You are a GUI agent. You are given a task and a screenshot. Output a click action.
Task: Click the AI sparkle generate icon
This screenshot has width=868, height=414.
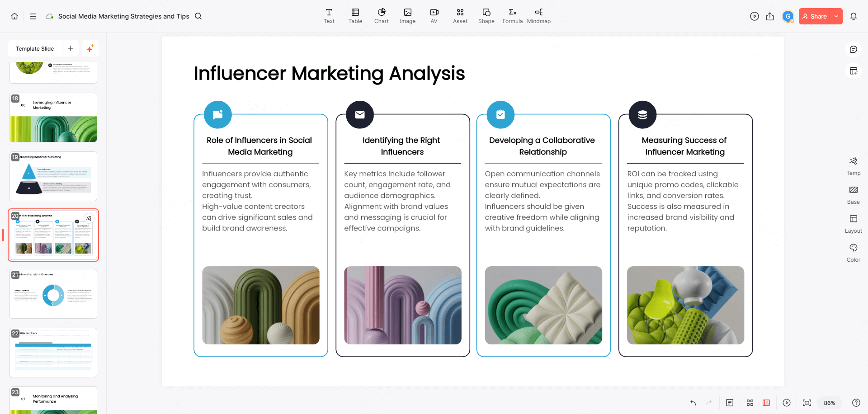point(90,48)
